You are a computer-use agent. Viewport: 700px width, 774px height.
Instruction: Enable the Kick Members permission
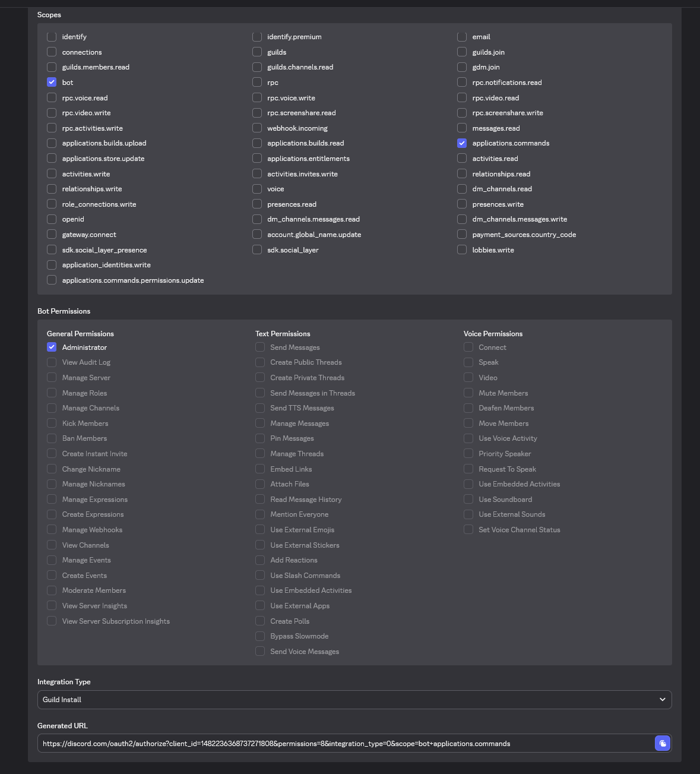tap(52, 423)
